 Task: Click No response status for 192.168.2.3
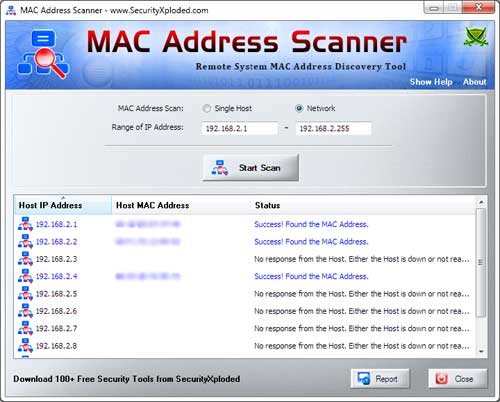click(362, 259)
